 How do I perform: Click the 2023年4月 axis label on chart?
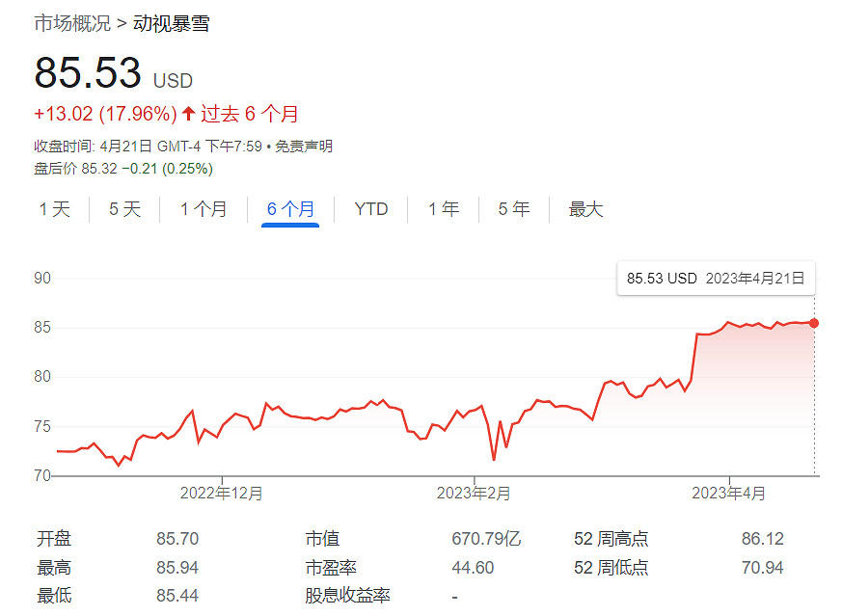(730, 492)
